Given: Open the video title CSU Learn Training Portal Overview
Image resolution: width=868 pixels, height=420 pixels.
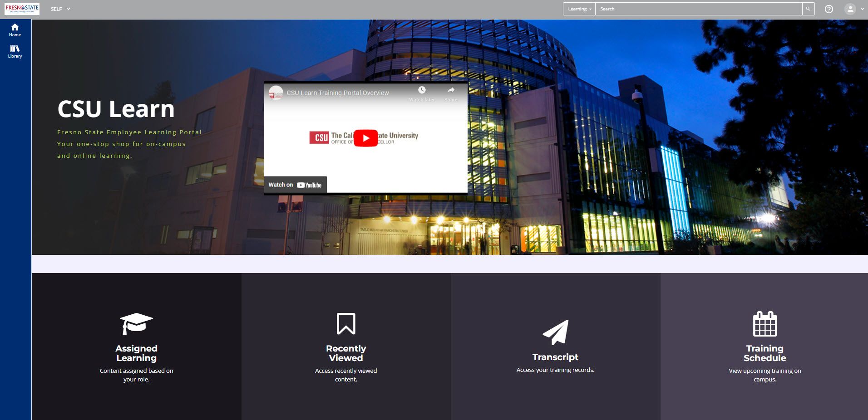Looking at the screenshot, I should 338,93.
